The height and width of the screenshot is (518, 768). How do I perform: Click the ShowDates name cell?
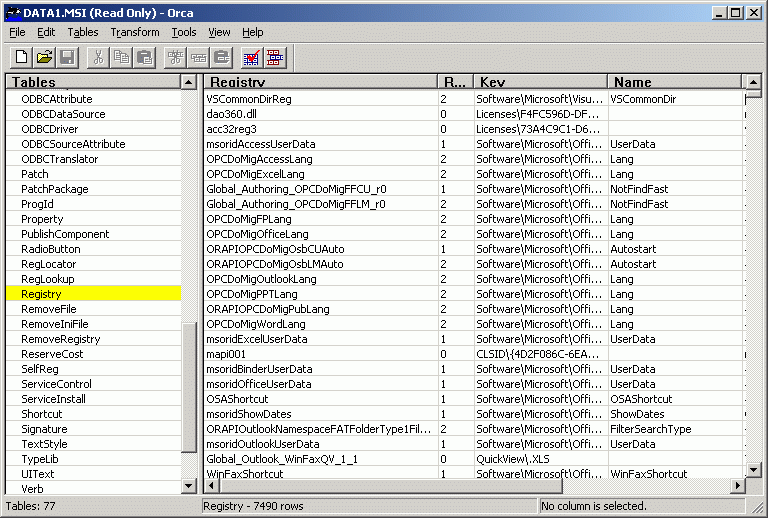pos(675,414)
